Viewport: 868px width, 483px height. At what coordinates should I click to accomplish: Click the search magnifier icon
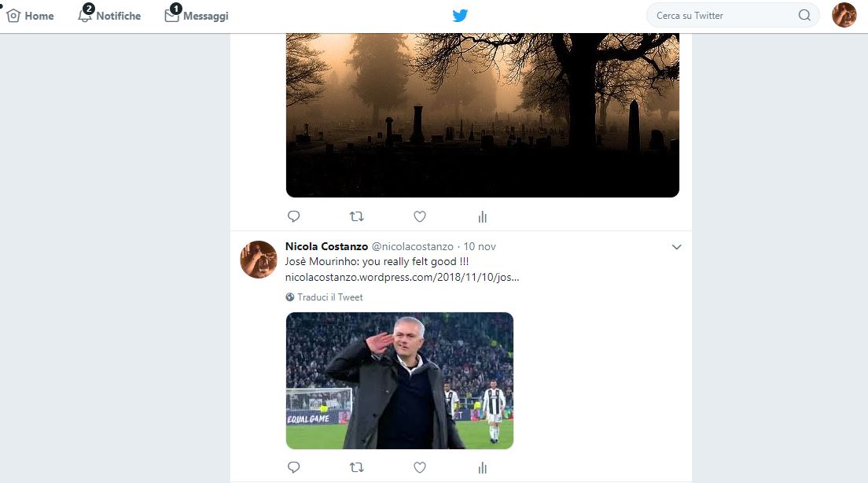pos(804,15)
